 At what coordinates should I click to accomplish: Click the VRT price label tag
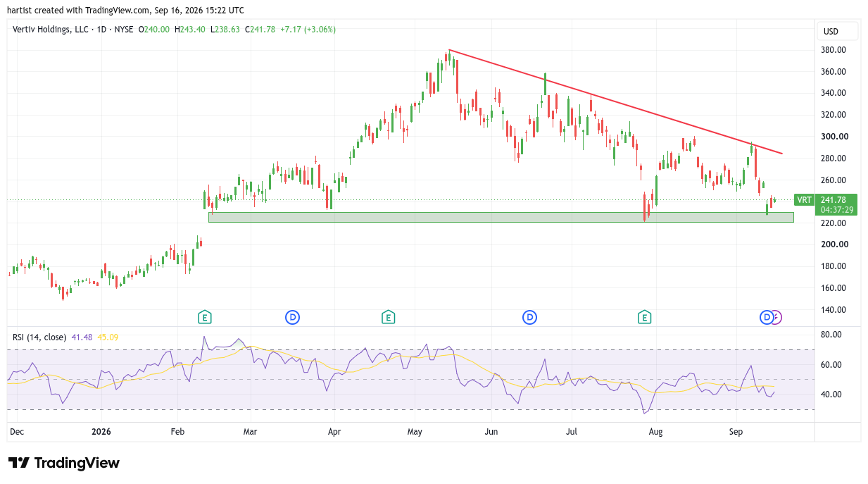click(804, 200)
